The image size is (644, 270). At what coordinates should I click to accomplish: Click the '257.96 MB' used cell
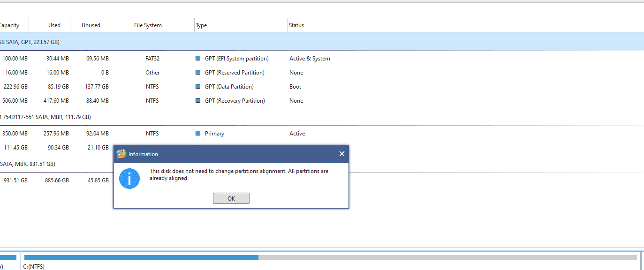pos(56,134)
